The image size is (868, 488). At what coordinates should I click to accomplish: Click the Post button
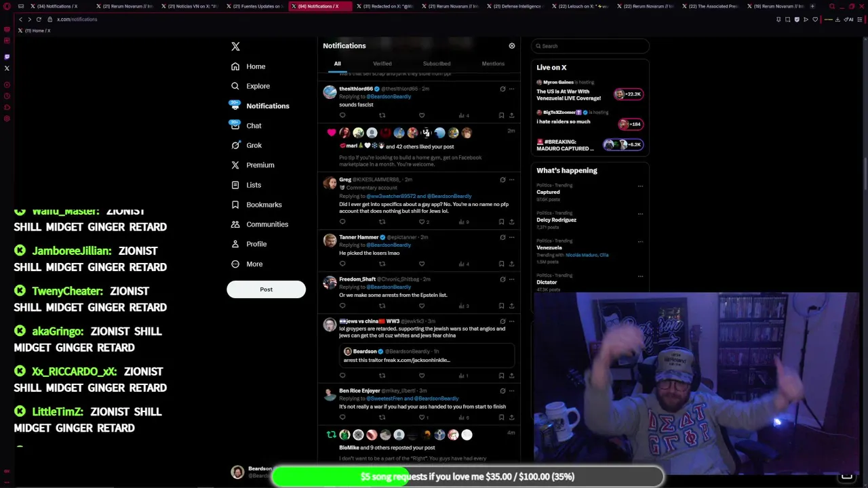pos(266,289)
